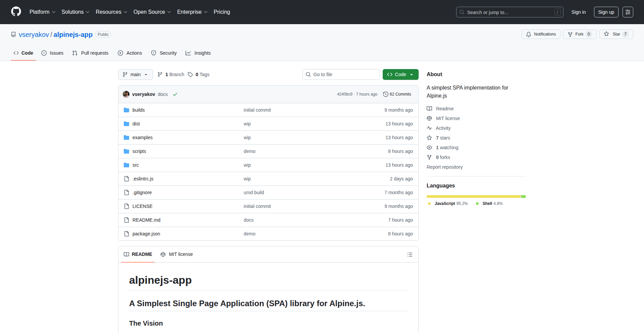
Task: Open the examples folder
Action: point(142,137)
